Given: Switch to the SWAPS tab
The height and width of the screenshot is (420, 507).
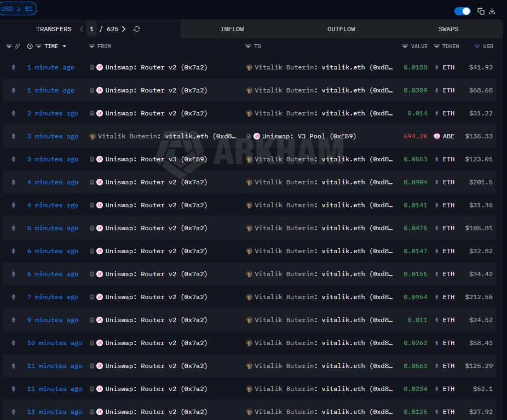Looking at the screenshot, I should point(448,29).
